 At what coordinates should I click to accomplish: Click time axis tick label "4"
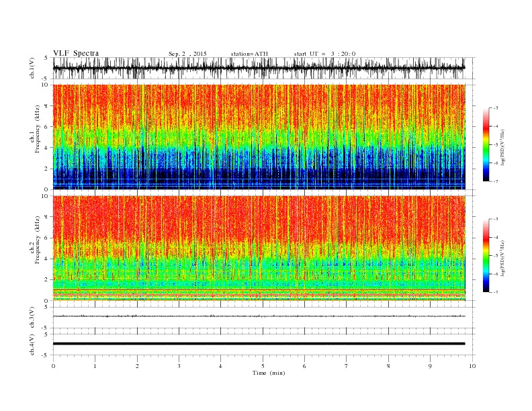tap(220, 366)
